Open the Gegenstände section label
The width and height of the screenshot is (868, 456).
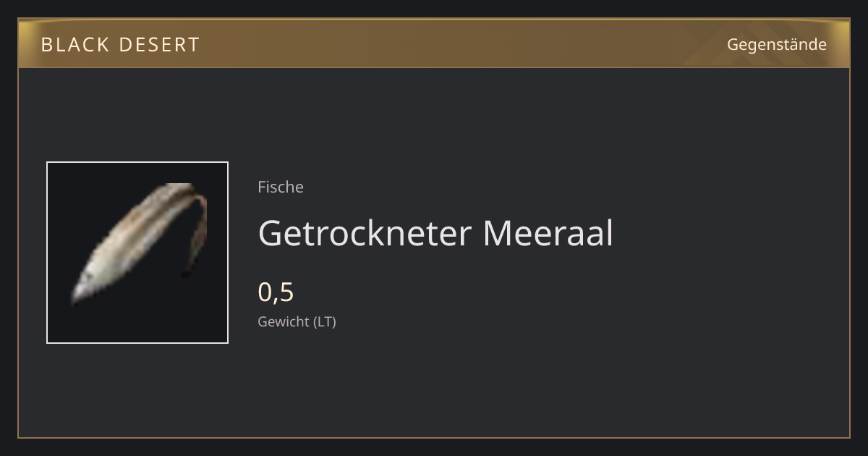click(776, 45)
